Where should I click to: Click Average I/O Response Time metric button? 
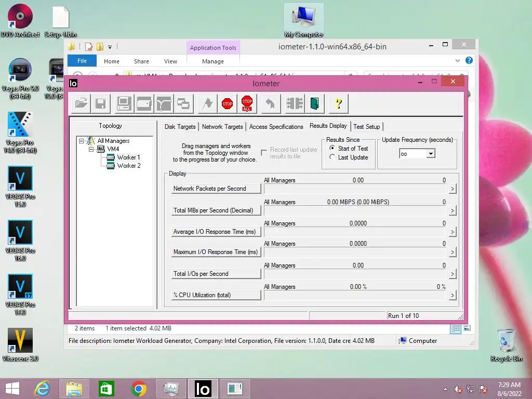[216, 232]
